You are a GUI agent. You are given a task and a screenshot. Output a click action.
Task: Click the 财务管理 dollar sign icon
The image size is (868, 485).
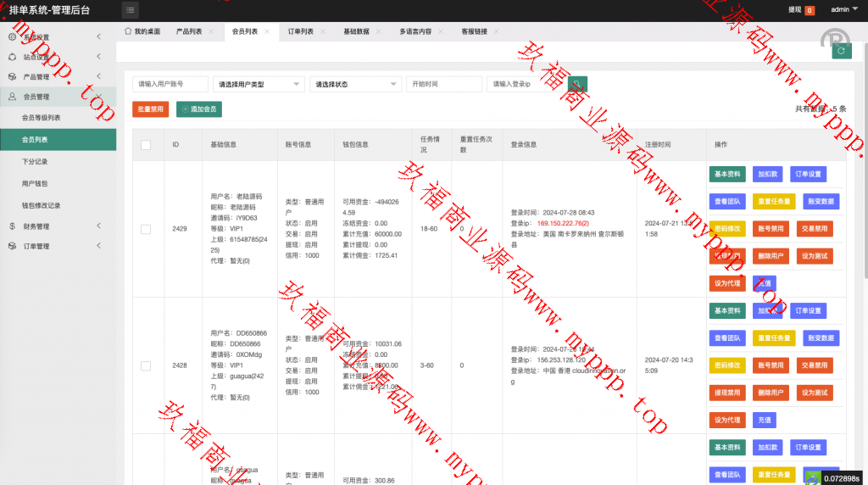click(12, 226)
